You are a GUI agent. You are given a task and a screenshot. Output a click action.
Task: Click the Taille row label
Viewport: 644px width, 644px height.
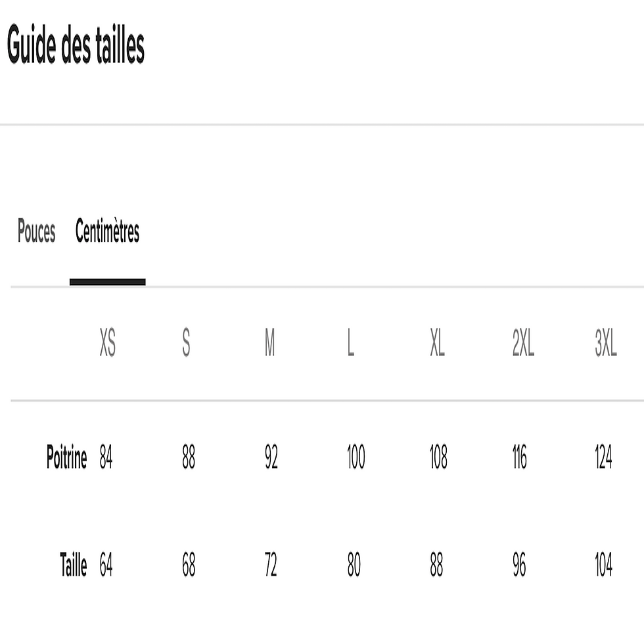[x=74, y=564]
